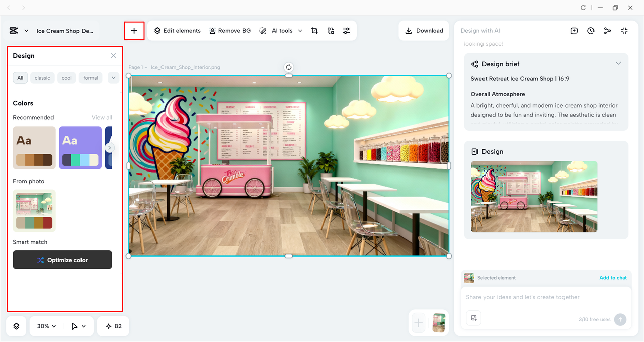Select Edit elements in the toolbar
Viewport: 644px width, 342px height.
(x=177, y=31)
